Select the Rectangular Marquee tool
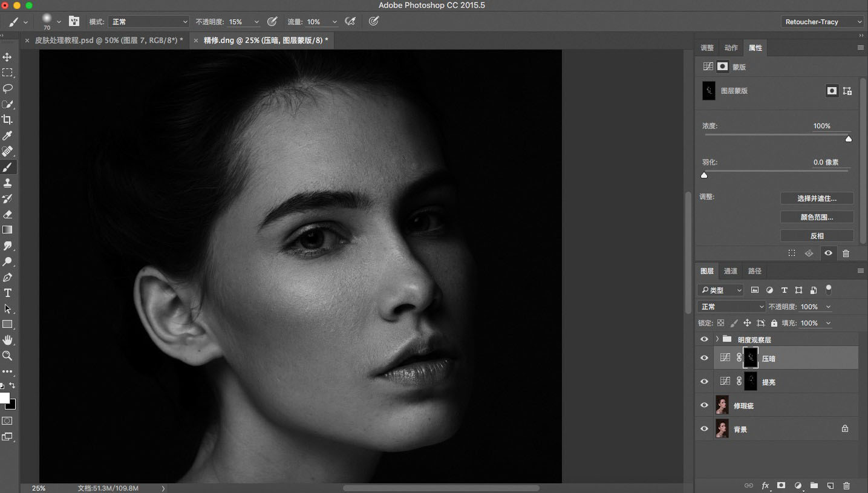The width and height of the screenshot is (868, 493). (x=7, y=73)
